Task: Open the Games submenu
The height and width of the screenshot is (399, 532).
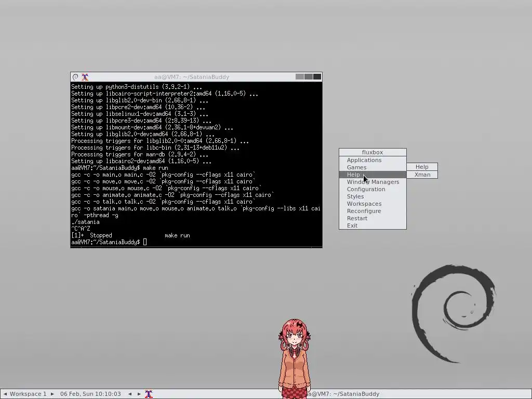Action: (373, 167)
